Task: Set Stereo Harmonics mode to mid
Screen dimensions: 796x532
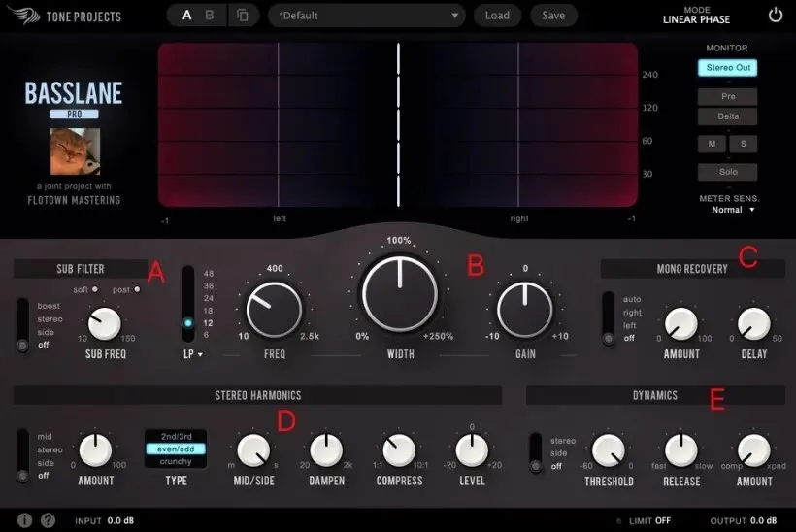Action: coord(44,437)
